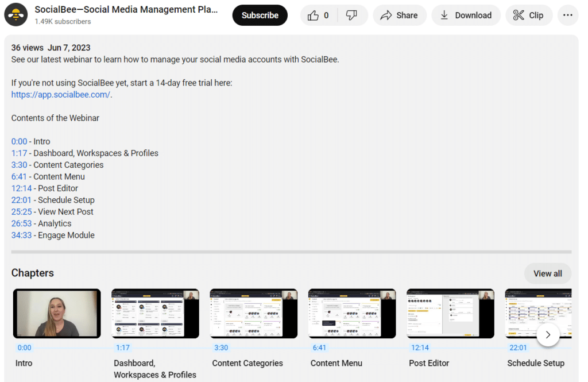Select 3:30 chapter time marker
This screenshot has width=588, height=382.
[x=221, y=348]
